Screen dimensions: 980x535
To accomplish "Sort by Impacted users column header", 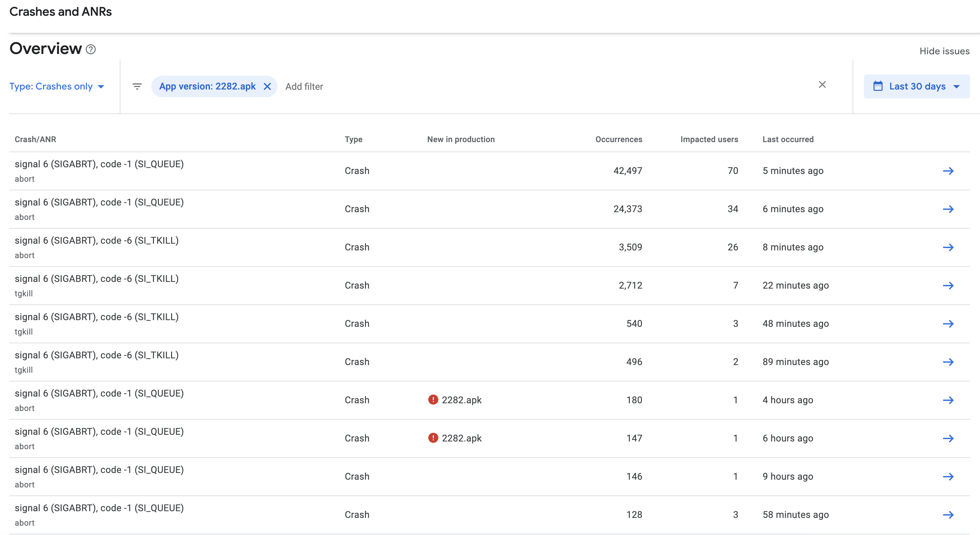I will coord(709,139).
